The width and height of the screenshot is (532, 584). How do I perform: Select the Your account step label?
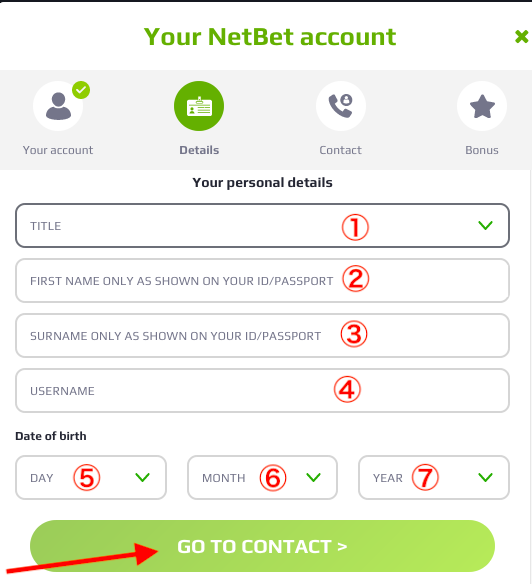(58, 150)
